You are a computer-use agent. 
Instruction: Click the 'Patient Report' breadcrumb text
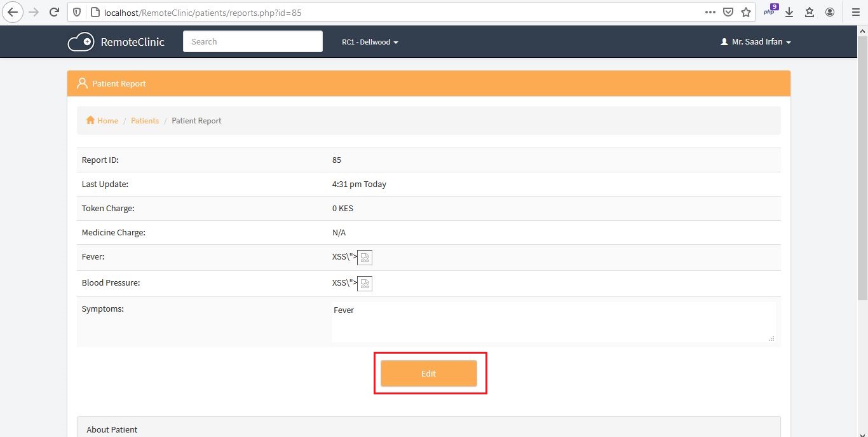[196, 120]
